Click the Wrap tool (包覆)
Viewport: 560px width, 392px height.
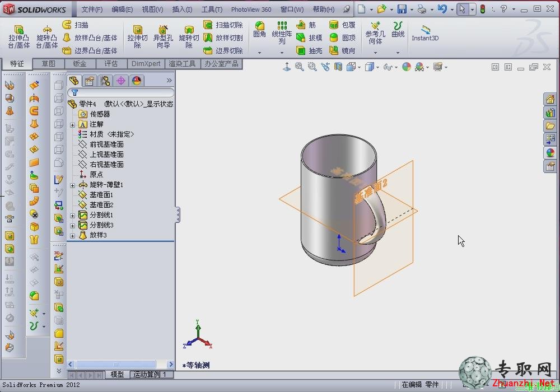(342, 25)
